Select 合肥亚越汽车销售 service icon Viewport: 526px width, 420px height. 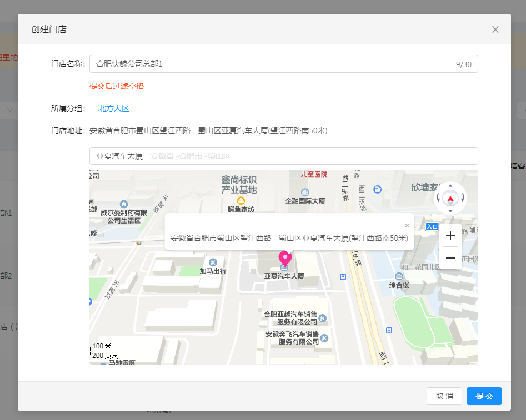323,318
